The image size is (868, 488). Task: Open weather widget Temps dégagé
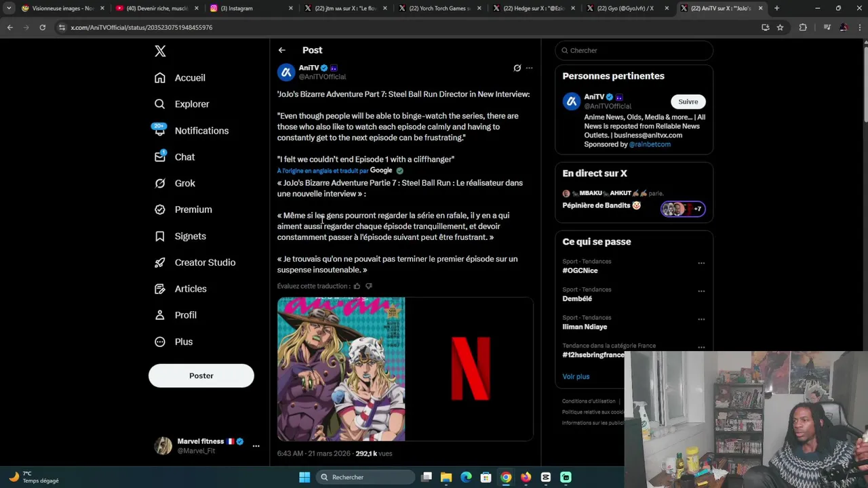click(x=34, y=477)
